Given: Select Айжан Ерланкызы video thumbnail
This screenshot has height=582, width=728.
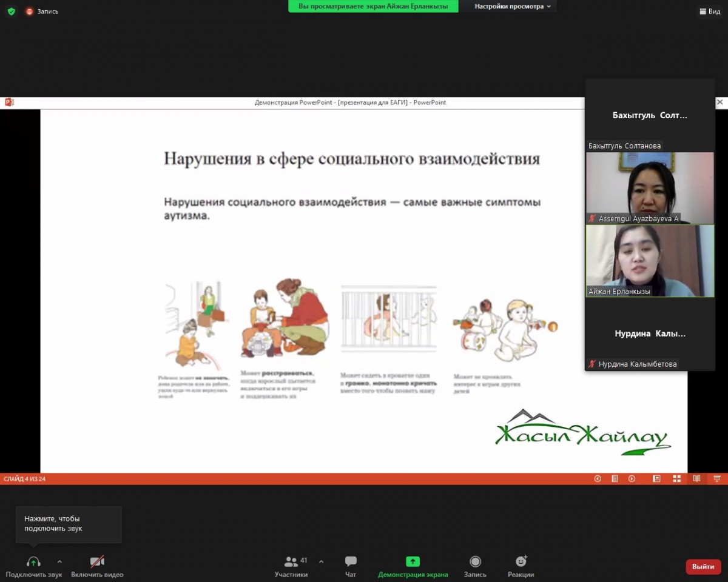Looking at the screenshot, I should click(649, 261).
